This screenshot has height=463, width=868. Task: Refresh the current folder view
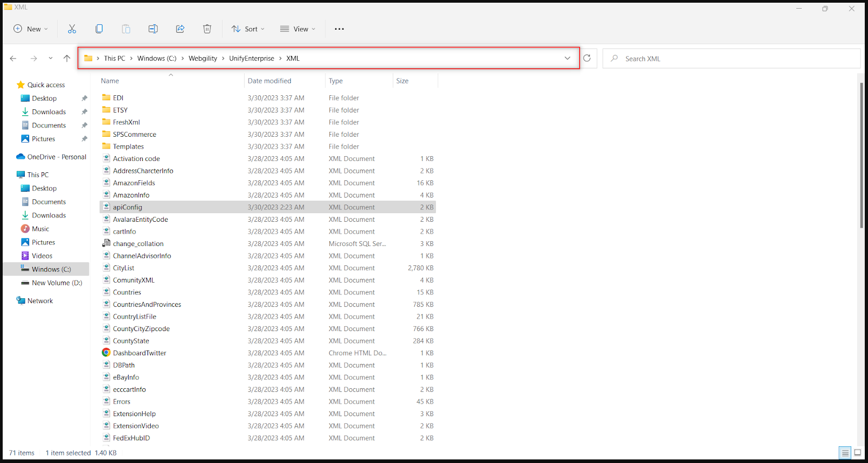coord(587,58)
